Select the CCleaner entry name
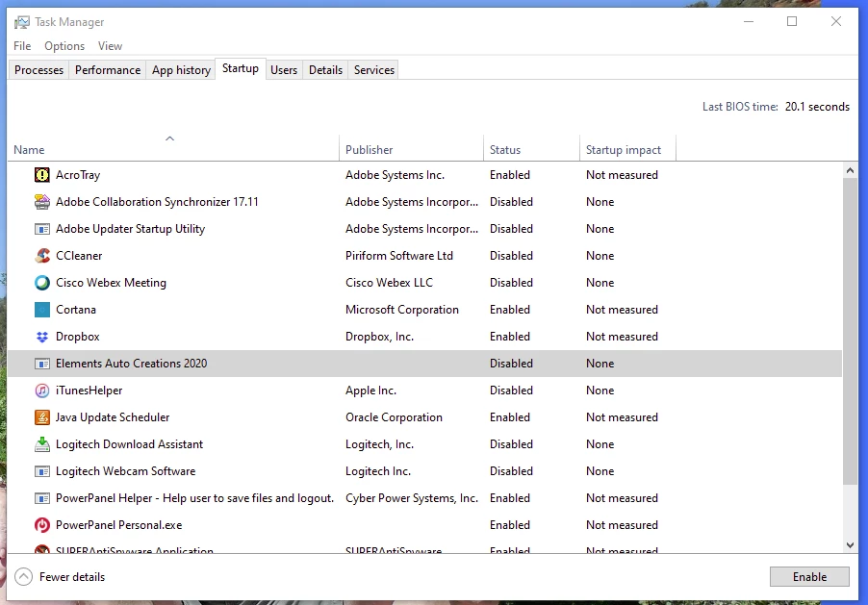This screenshot has width=868, height=605. pos(79,256)
